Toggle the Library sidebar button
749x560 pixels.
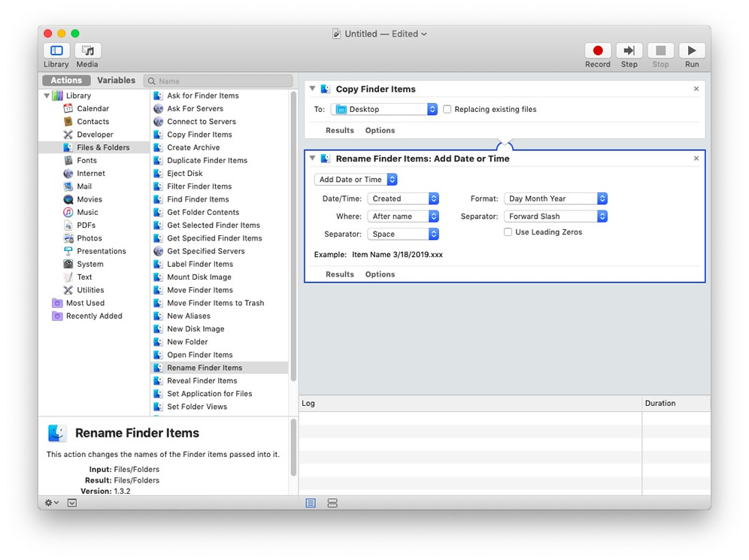point(56,50)
